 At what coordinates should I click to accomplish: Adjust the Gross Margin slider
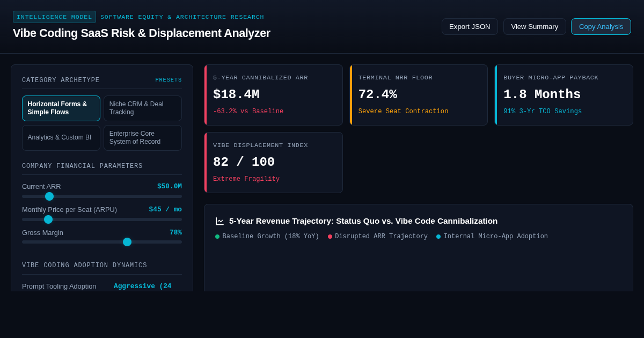(x=102, y=242)
